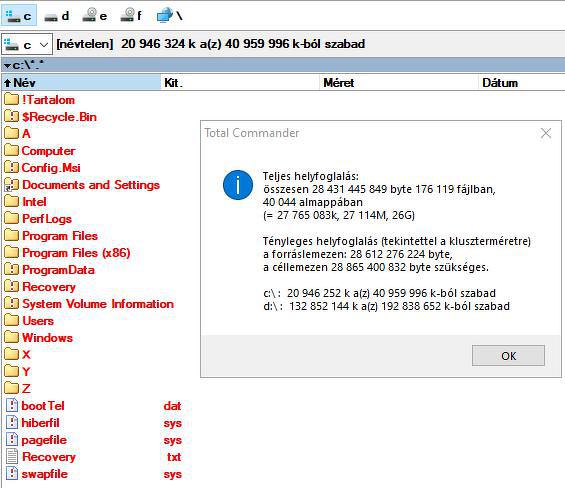The height and width of the screenshot is (488, 565).
Task: Click the 'ProgramData' folder name
Action: pyautogui.click(x=58, y=270)
